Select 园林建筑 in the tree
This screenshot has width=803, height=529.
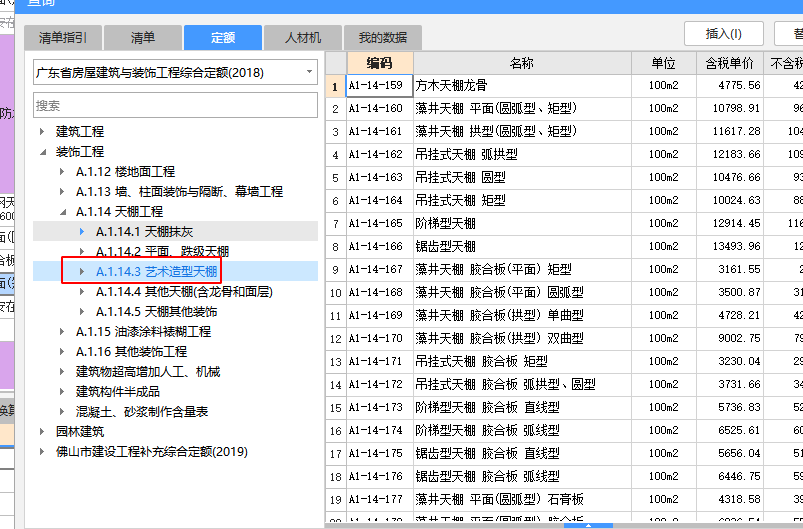(x=80, y=431)
